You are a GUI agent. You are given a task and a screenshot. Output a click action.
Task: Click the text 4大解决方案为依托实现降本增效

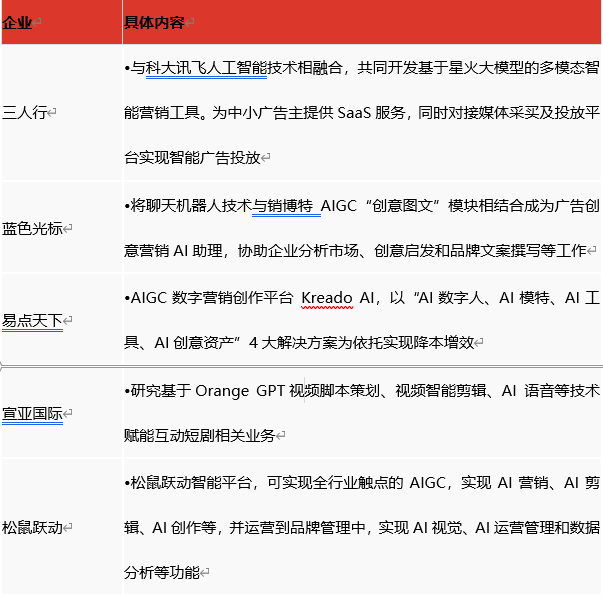pos(361,342)
